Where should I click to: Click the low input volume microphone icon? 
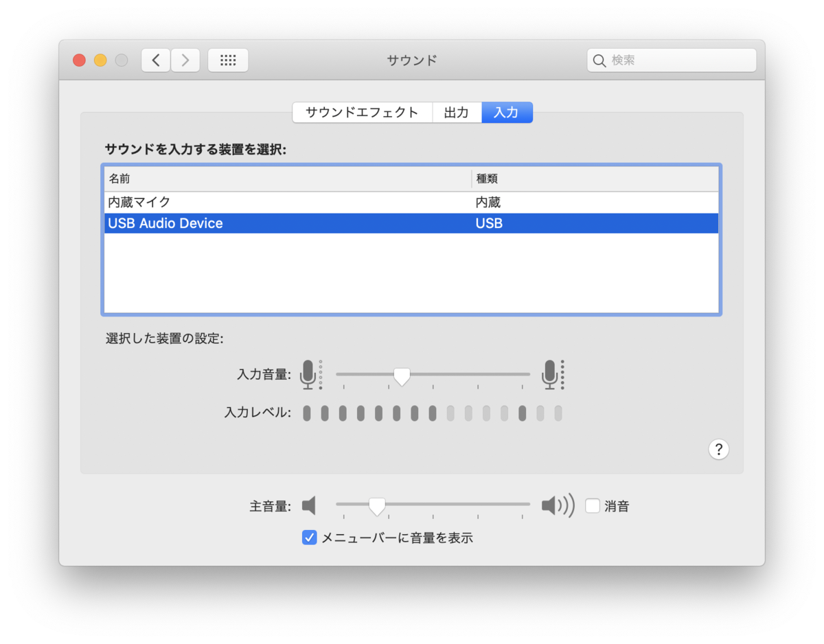click(311, 375)
